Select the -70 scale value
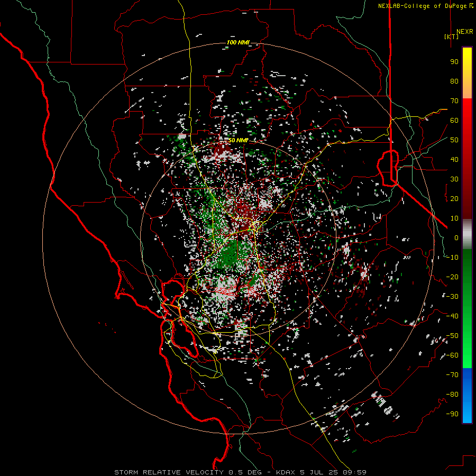476x476 pixels. click(452, 375)
